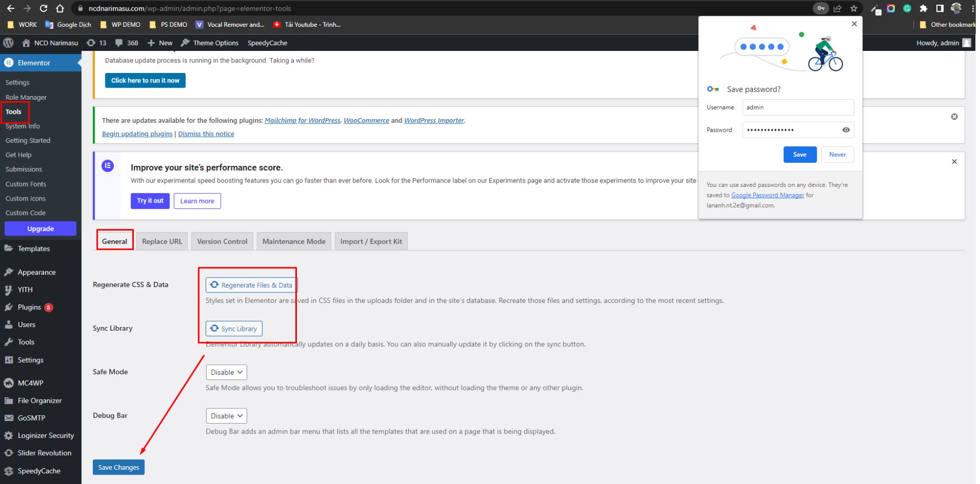980x484 pixels.
Task: Switch to General tab
Action: (114, 241)
